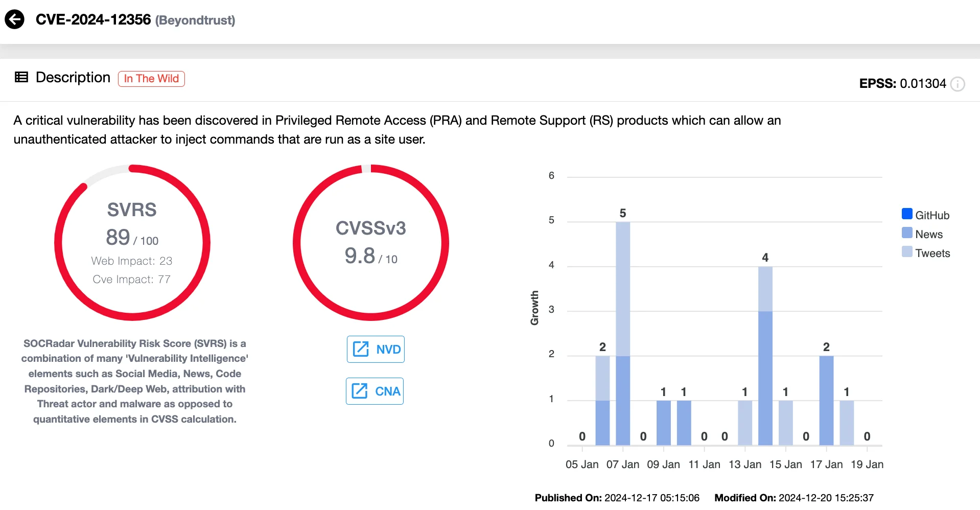Click the SVRS 89 score gauge
This screenshot has width=980, height=510.
coord(132,243)
